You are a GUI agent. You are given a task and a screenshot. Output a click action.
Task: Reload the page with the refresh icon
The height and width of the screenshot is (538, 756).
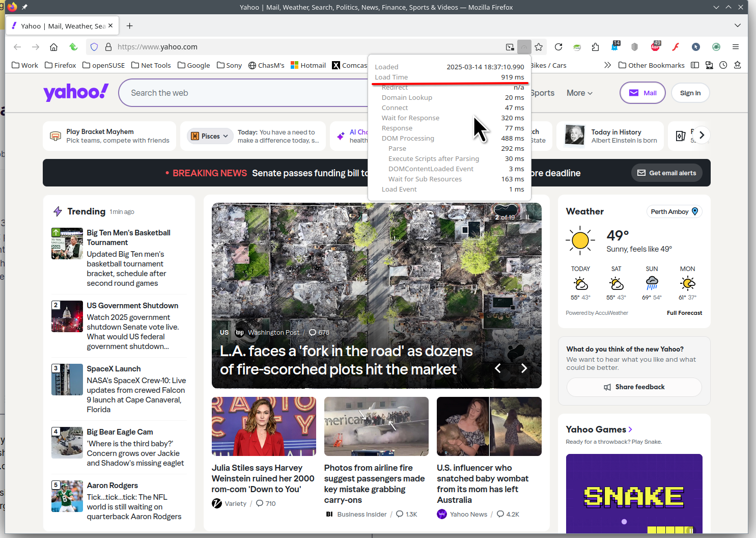(558, 47)
